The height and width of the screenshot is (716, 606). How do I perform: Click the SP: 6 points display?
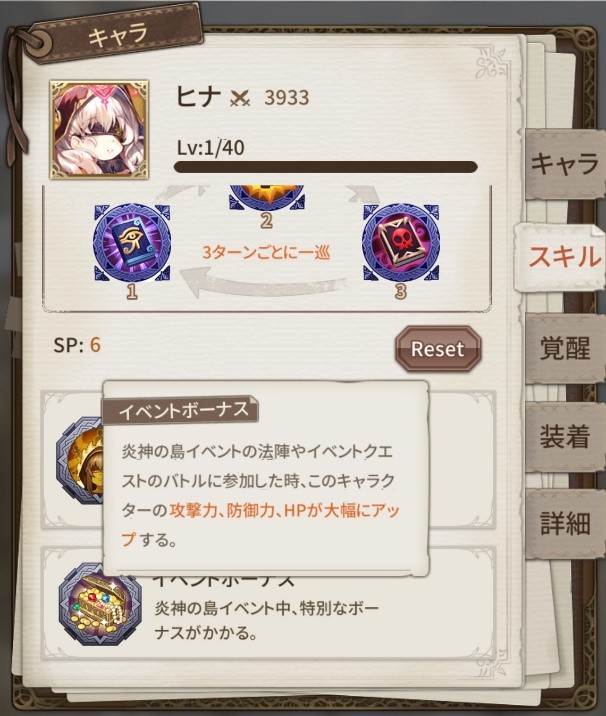point(77,345)
